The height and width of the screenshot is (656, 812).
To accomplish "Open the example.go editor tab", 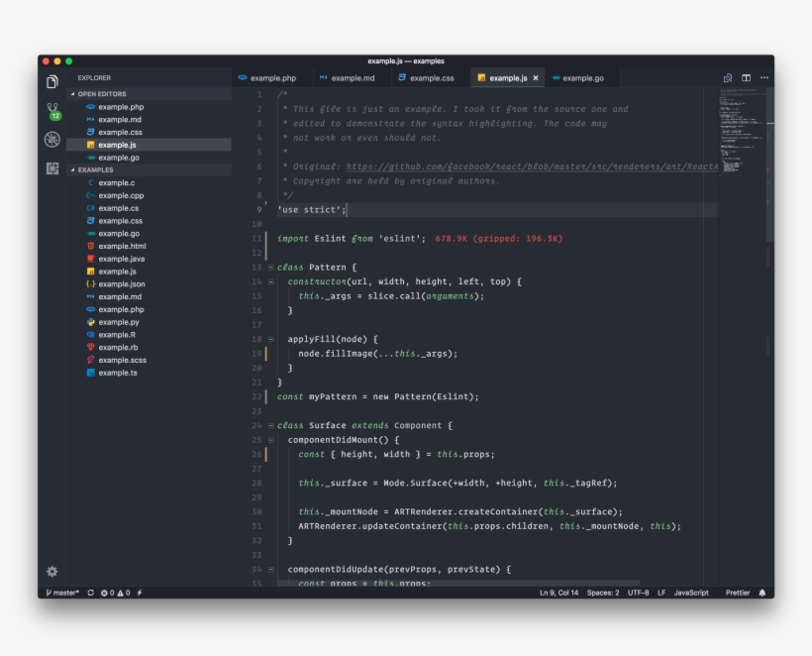I will tap(582, 75).
